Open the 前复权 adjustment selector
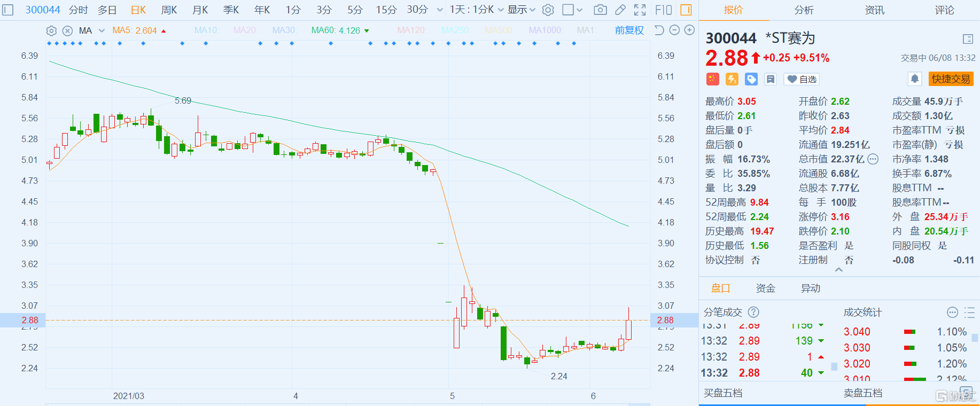The width and height of the screenshot is (980, 406). 629,30
